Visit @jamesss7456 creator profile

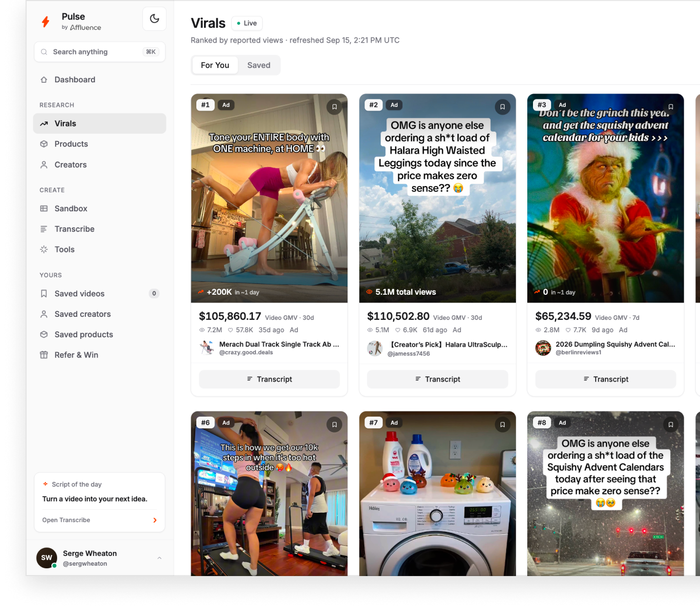409,354
